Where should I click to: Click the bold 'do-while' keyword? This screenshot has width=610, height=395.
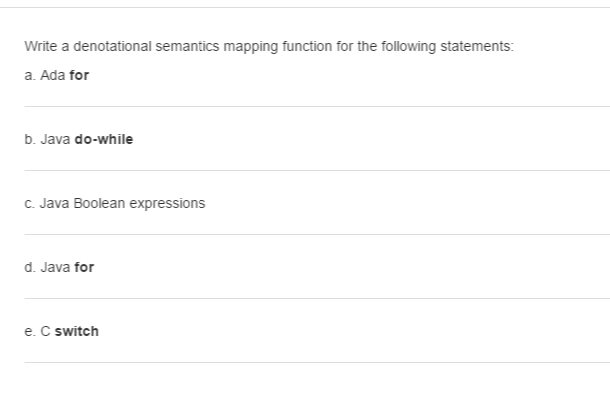coord(104,139)
